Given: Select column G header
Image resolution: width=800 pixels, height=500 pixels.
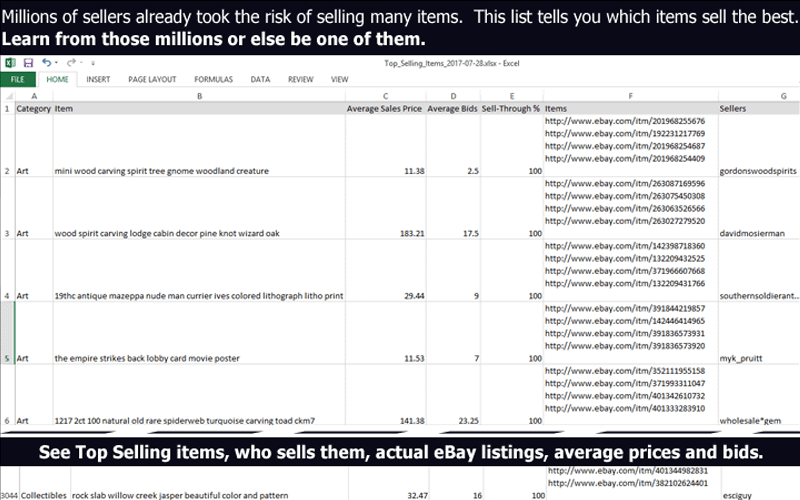Looking at the screenshot, I should coord(759,96).
